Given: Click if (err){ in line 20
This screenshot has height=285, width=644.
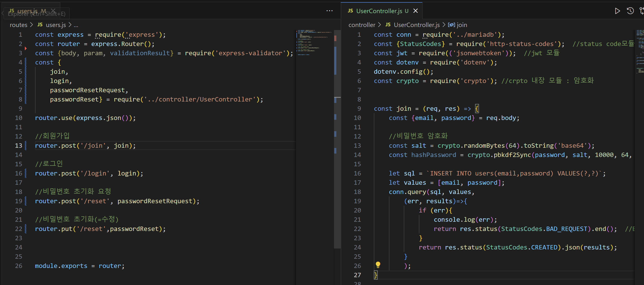Looking at the screenshot, I should coord(435,211).
